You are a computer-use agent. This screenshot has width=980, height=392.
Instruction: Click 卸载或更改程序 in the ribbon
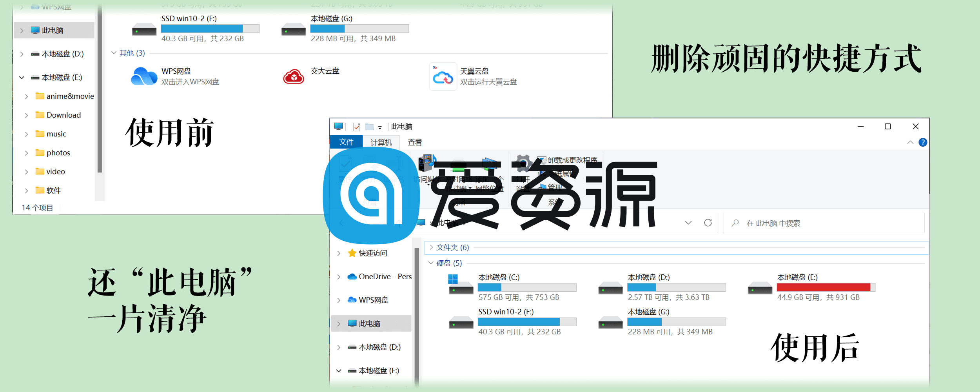click(572, 160)
